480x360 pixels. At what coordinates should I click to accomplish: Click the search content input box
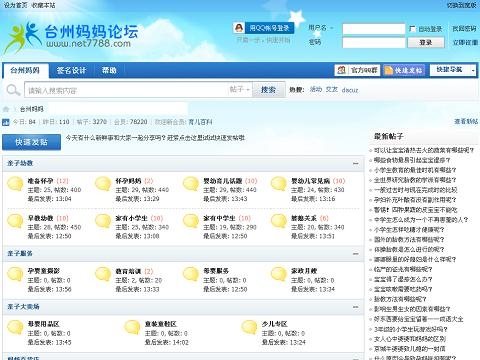127,90
